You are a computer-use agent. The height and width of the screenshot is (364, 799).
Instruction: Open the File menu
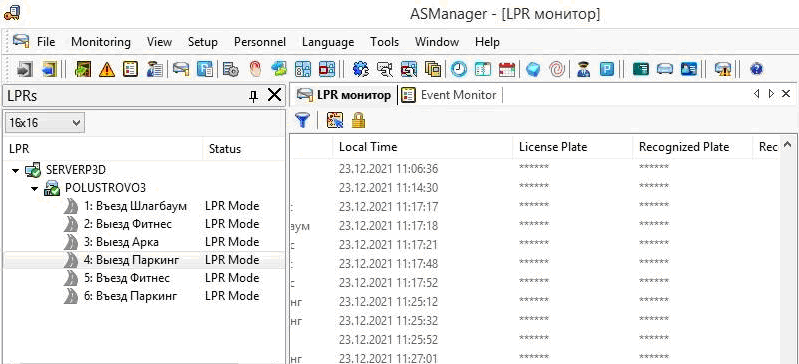pyautogui.click(x=46, y=42)
